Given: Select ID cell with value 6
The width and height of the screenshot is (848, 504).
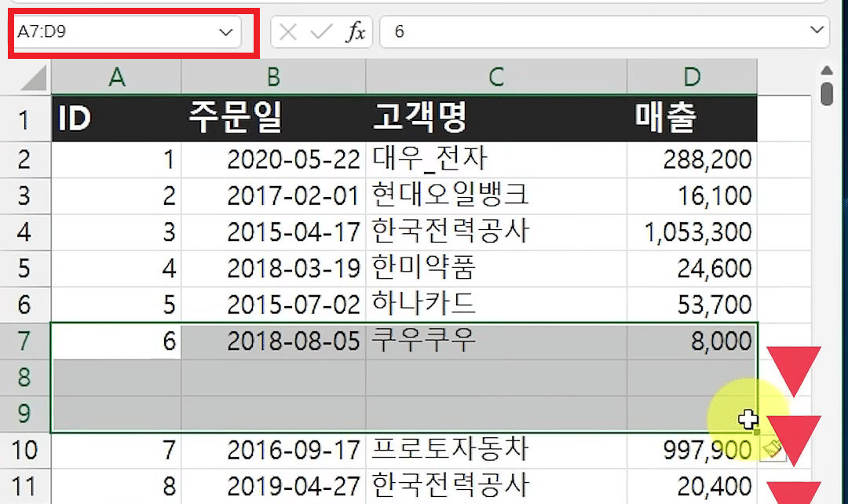Looking at the screenshot, I should (116, 341).
